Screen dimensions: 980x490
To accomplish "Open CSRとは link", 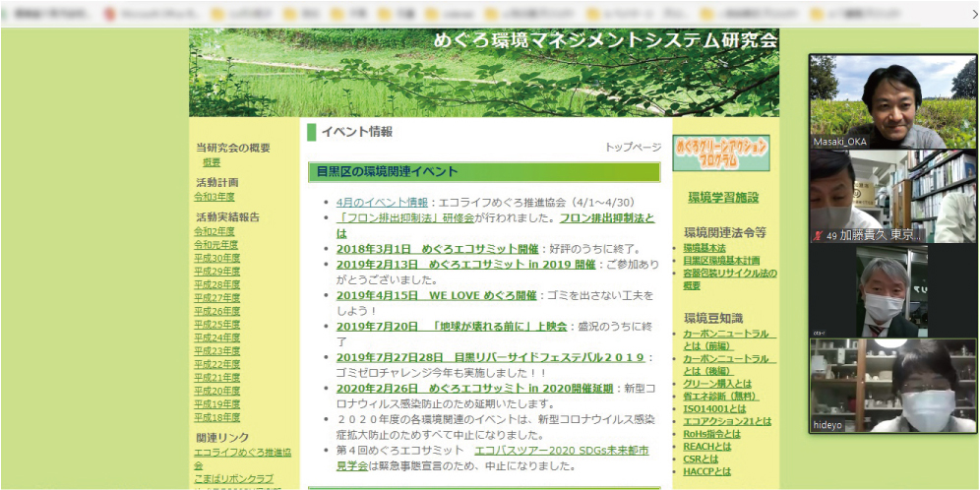I will [x=701, y=459].
